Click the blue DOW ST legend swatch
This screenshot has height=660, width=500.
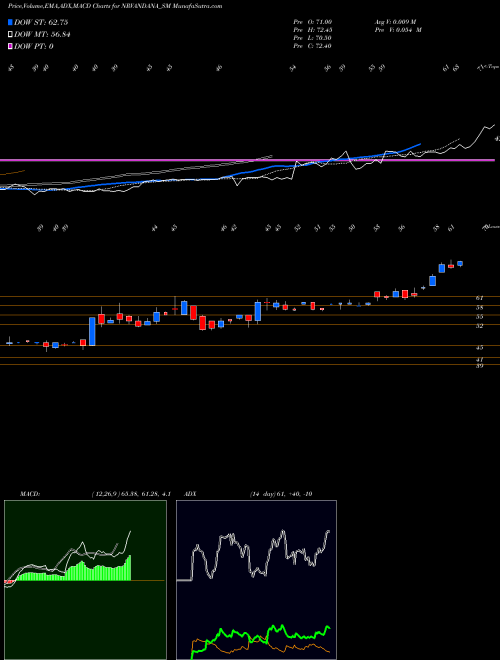coord(10,22)
